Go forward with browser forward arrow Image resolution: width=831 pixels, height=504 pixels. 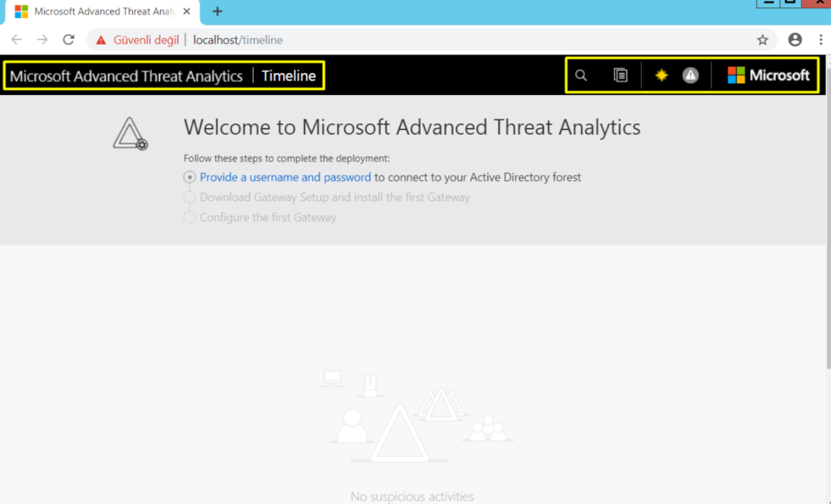(x=42, y=40)
